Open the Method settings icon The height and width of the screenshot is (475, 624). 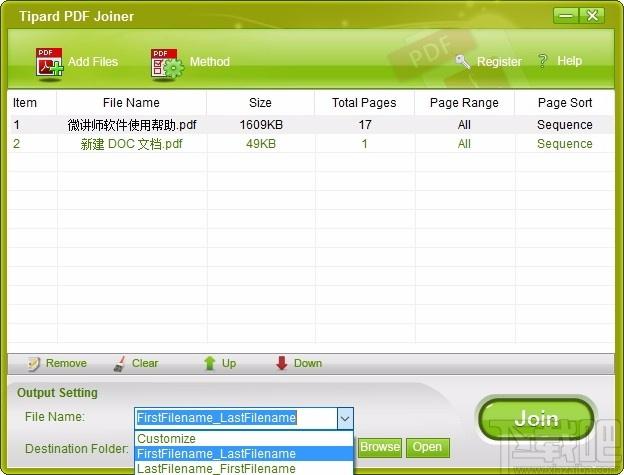[x=166, y=63]
